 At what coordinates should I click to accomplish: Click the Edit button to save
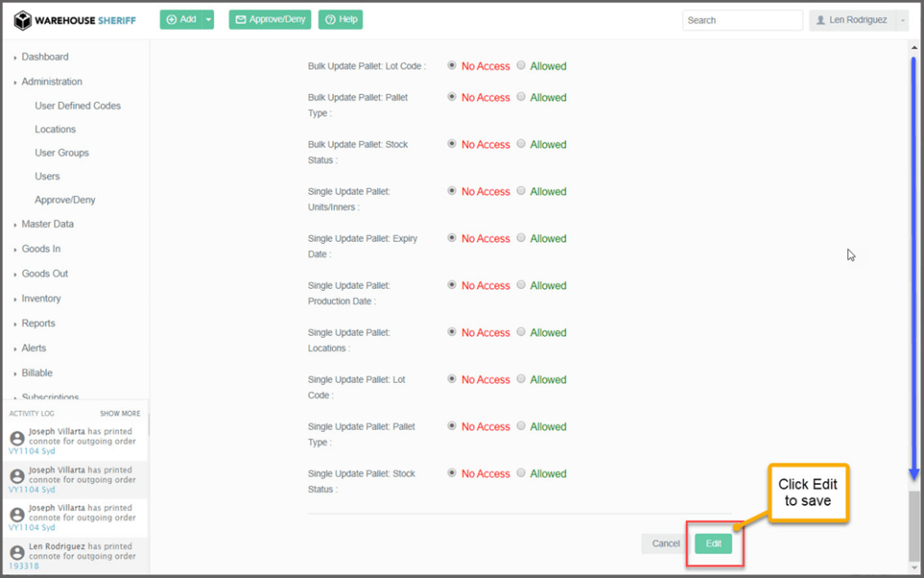[713, 544]
